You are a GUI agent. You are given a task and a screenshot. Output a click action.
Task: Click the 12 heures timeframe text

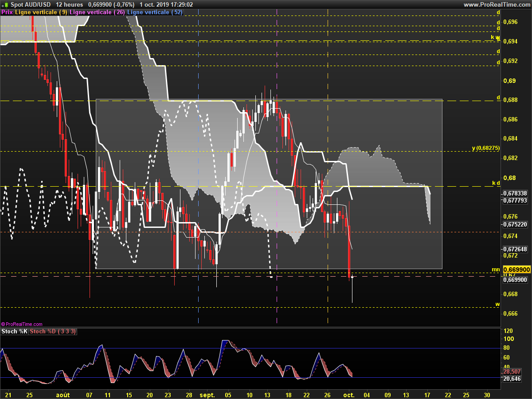coord(69,4)
